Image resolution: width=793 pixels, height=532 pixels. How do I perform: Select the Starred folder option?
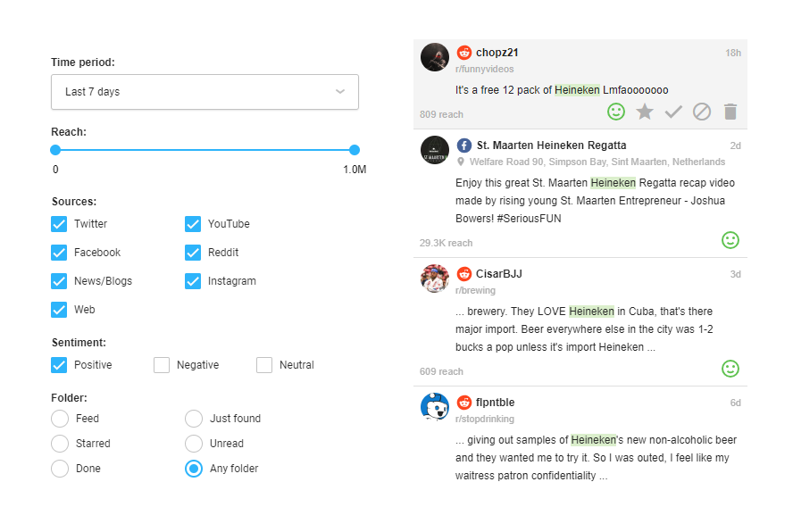tap(60, 444)
